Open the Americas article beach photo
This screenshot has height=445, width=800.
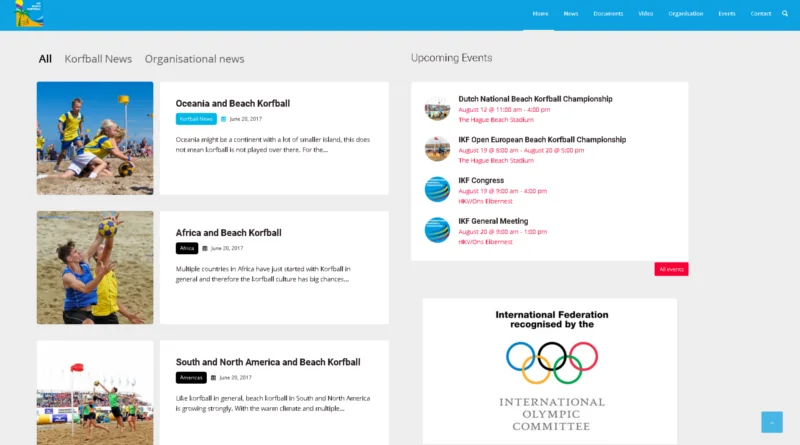(95, 393)
